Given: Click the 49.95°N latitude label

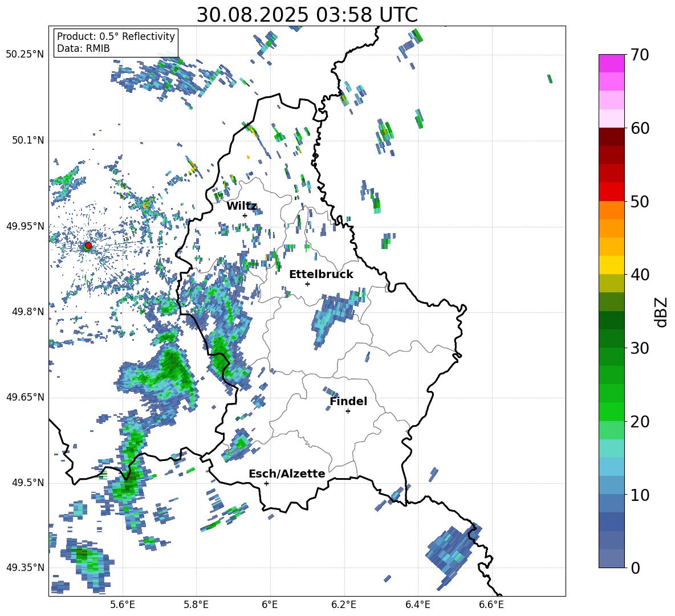Looking at the screenshot, I should click(x=25, y=226).
